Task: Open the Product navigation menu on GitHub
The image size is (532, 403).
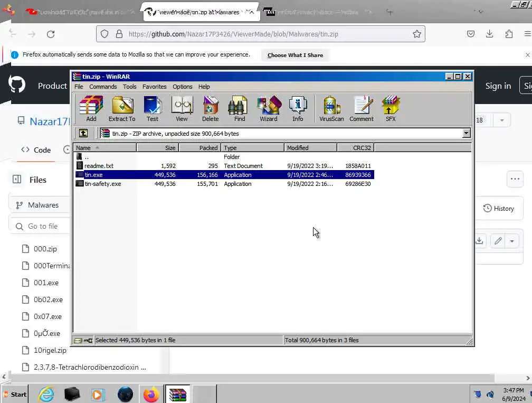Action: [52, 86]
